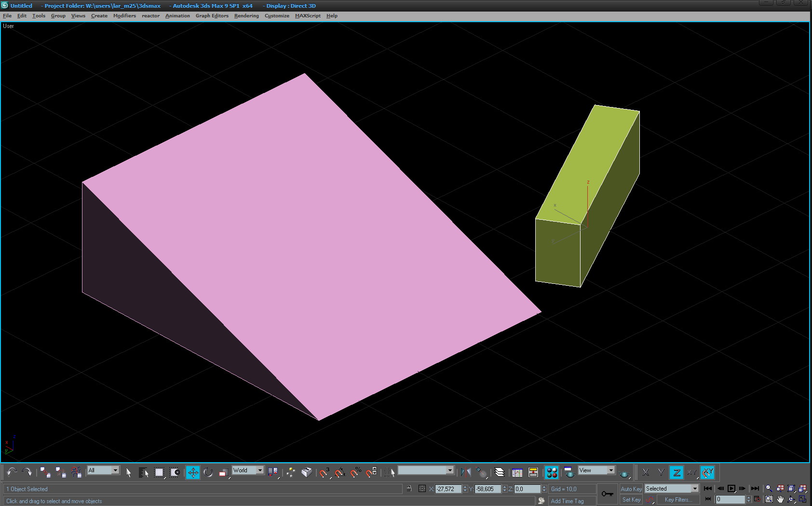This screenshot has height=506, width=812.
Task: Activate the Unlink Selection tool
Action: coord(61,472)
